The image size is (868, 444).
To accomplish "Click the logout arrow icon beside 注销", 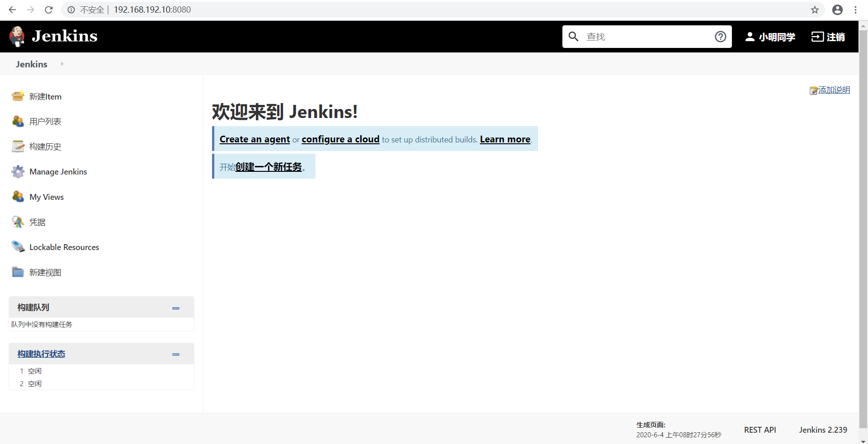I will (x=817, y=37).
